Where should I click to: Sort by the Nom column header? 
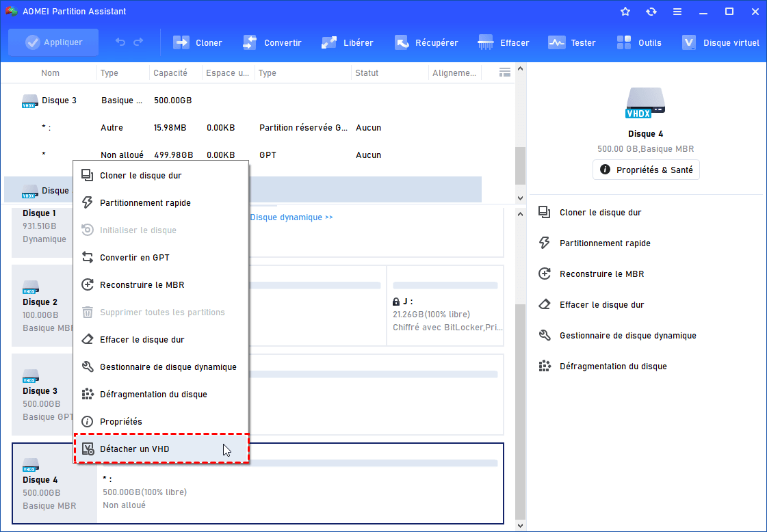click(x=51, y=73)
